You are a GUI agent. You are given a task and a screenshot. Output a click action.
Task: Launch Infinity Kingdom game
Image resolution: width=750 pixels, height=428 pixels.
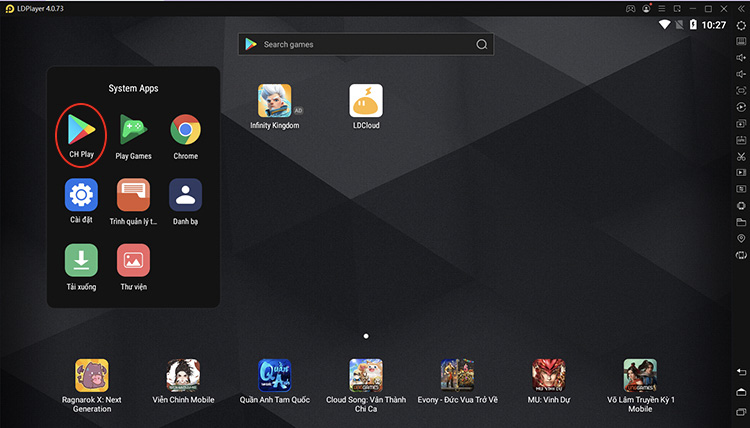[275, 101]
